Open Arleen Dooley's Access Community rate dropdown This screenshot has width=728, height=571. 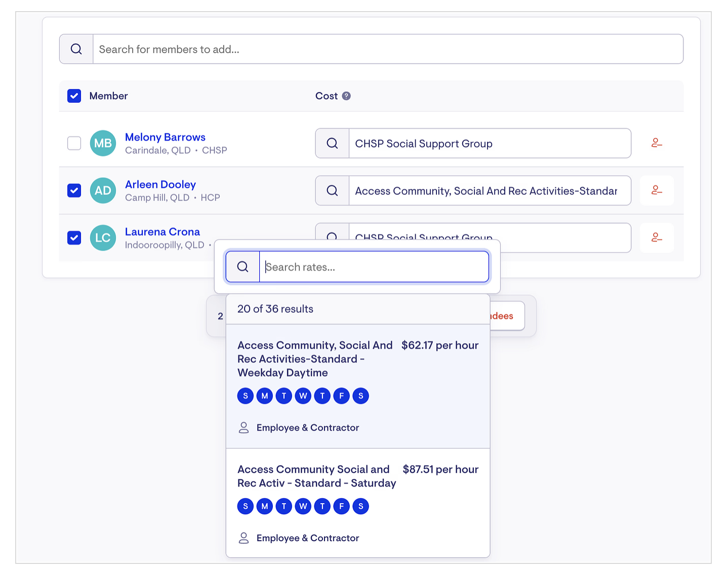(x=489, y=190)
